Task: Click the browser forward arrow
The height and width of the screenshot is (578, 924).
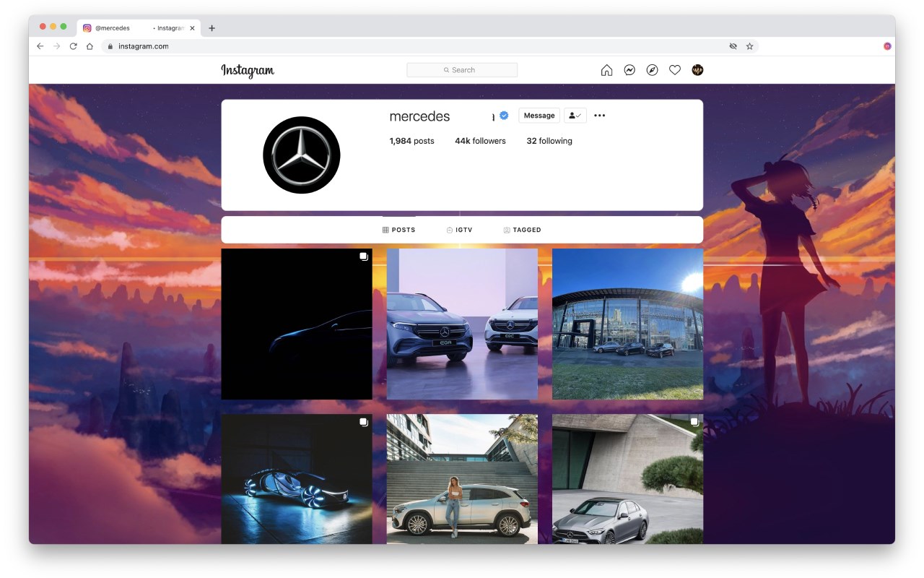Action: pos(57,46)
